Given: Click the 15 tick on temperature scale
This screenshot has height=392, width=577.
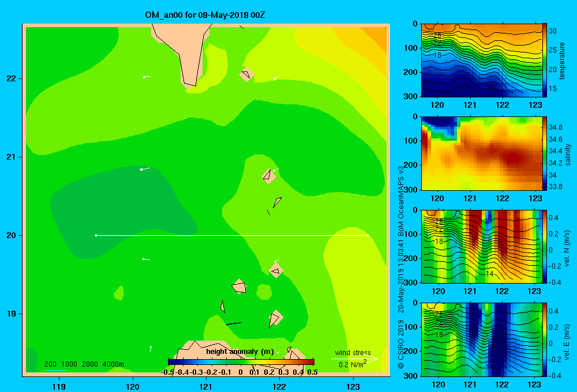Looking at the screenshot, I should click(553, 89).
